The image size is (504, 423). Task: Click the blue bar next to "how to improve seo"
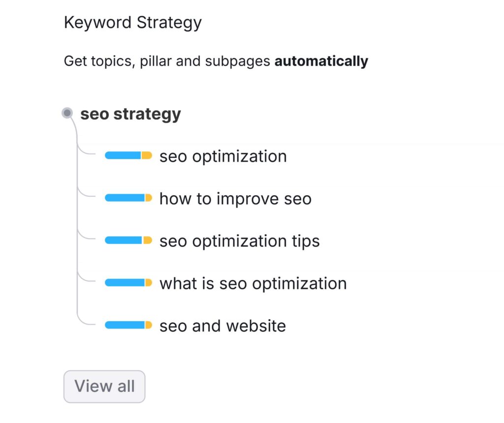(x=125, y=198)
